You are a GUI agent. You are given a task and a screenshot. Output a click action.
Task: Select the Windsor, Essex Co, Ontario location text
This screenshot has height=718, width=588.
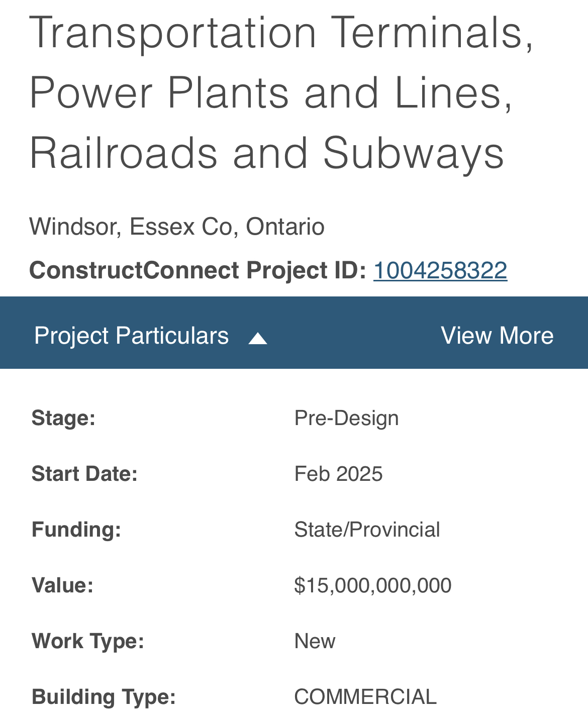pyautogui.click(x=177, y=227)
